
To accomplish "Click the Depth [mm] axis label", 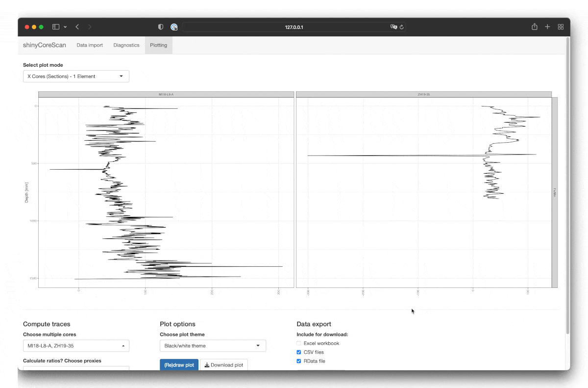I will coord(27,192).
